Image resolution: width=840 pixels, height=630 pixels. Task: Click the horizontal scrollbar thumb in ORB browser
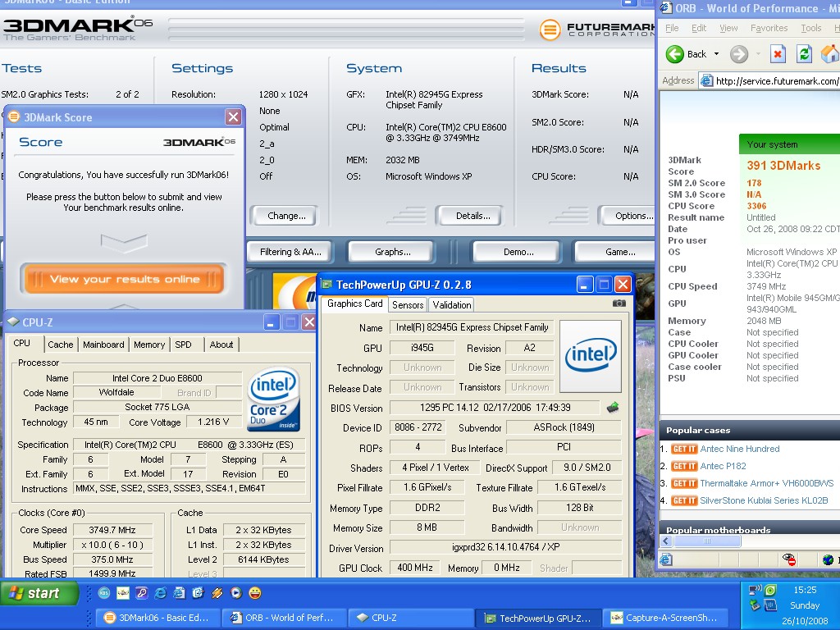pyautogui.click(x=706, y=541)
